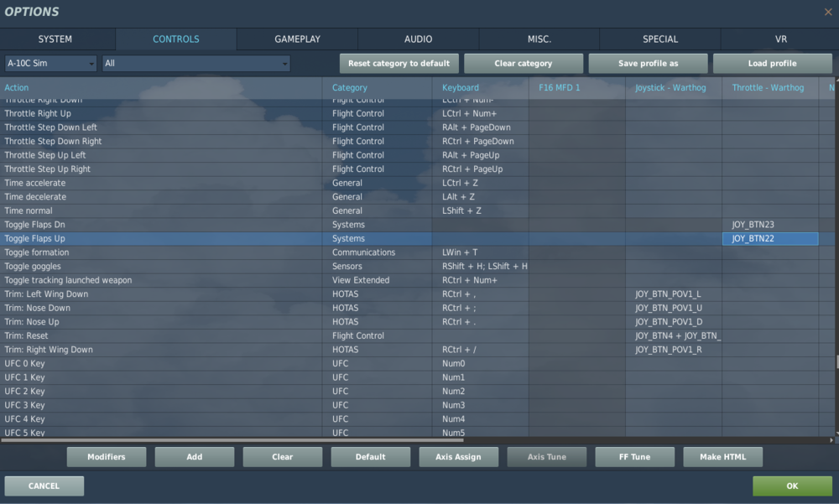Click the F16 MFD 1 column header

pos(577,87)
